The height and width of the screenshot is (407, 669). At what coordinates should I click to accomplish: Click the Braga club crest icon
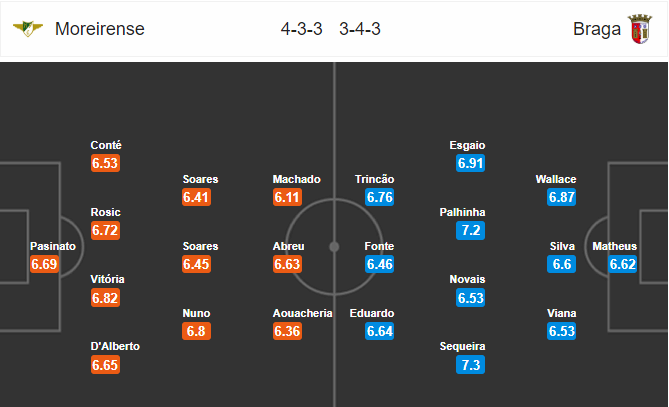pyautogui.click(x=639, y=29)
